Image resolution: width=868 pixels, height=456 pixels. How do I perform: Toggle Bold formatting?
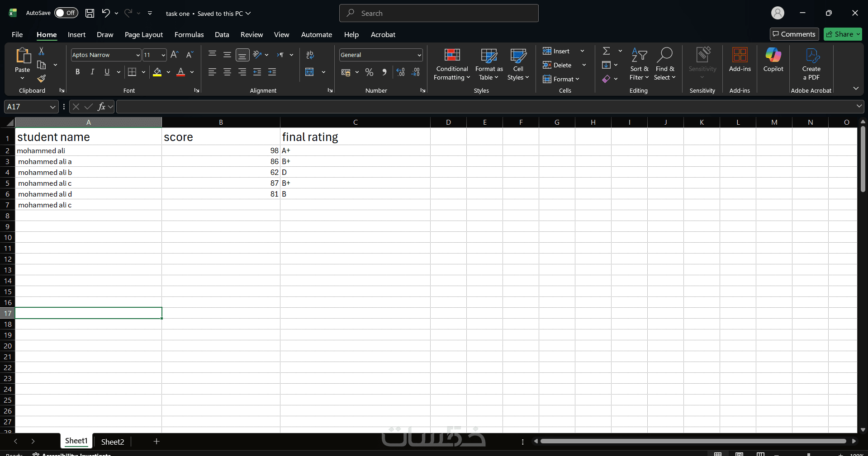click(x=78, y=72)
